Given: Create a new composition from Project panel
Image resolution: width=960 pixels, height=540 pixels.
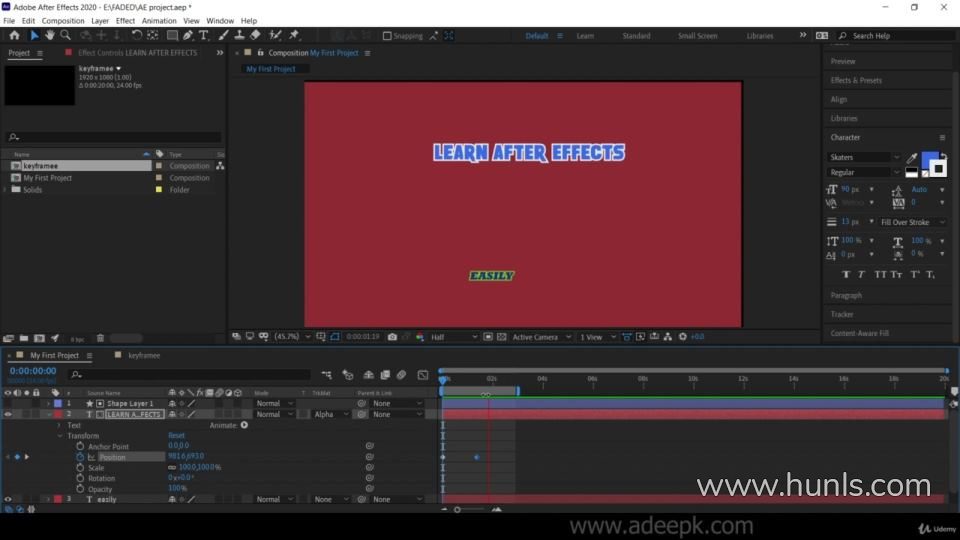Looking at the screenshot, I should pyautogui.click(x=39, y=338).
